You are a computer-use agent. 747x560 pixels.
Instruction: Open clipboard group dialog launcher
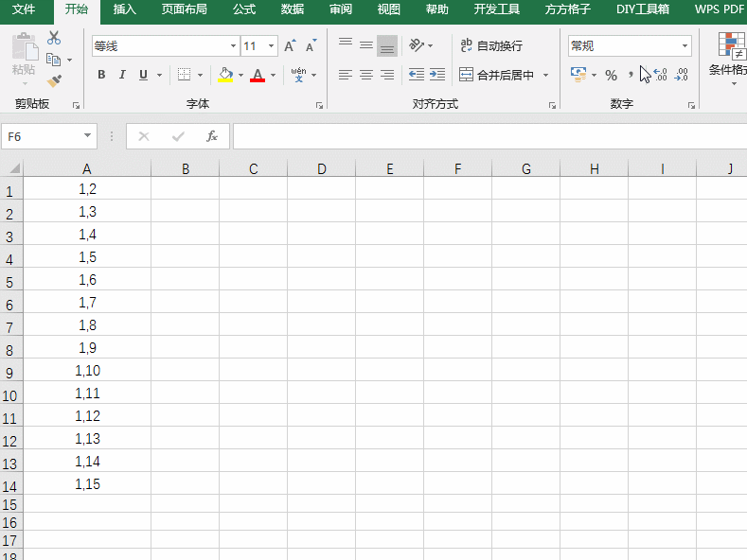[x=77, y=105]
